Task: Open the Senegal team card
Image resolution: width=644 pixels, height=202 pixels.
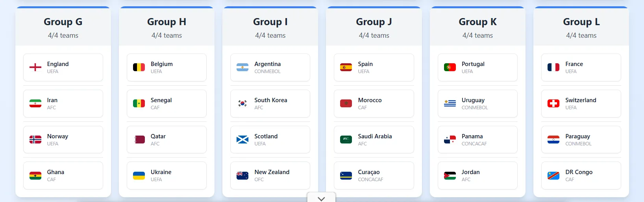Action: [x=167, y=104]
